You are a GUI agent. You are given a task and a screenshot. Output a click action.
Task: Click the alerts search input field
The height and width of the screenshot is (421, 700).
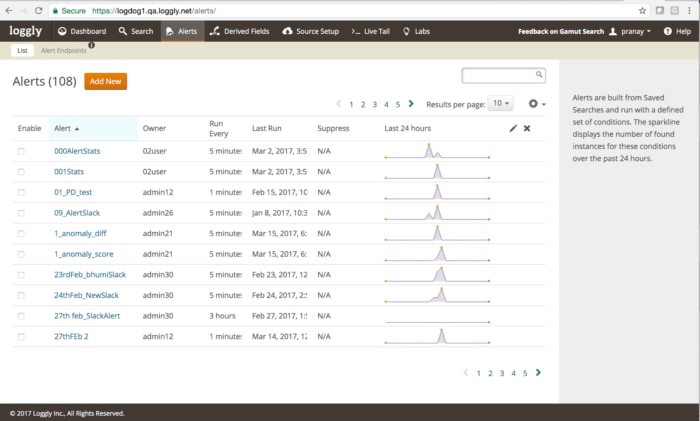497,75
